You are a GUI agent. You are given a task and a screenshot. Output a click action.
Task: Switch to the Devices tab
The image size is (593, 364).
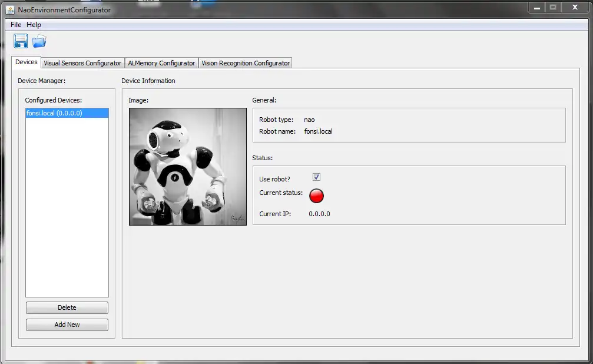[26, 62]
